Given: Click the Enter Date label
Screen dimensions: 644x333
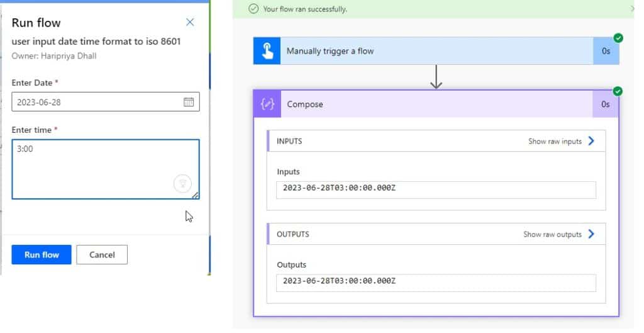Looking at the screenshot, I should pyautogui.click(x=31, y=82).
